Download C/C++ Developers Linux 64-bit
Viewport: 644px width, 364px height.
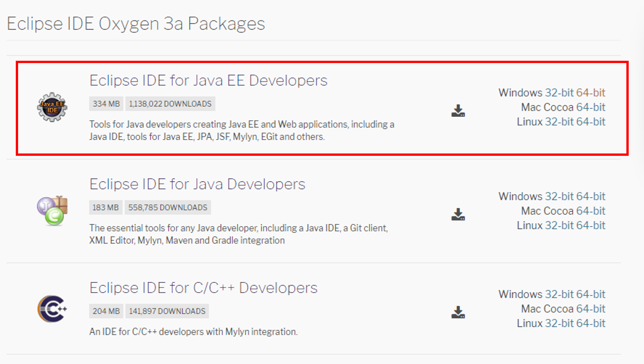[591, 323]
